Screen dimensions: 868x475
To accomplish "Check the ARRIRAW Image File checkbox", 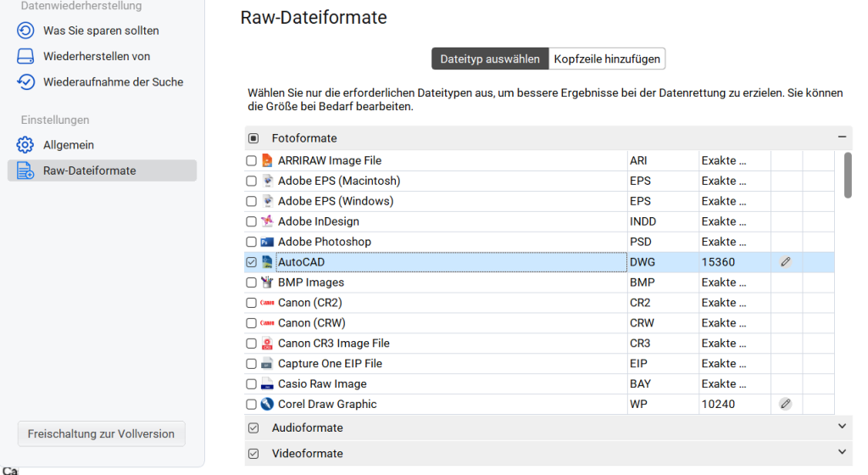I will pyautogui.click(x=251, y=160).
